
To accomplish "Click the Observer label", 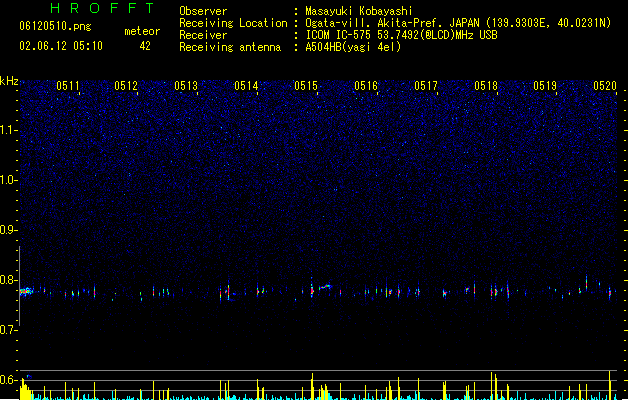I will [203, 11].
